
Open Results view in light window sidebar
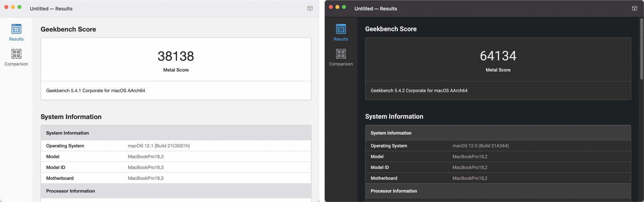point(16,32)
